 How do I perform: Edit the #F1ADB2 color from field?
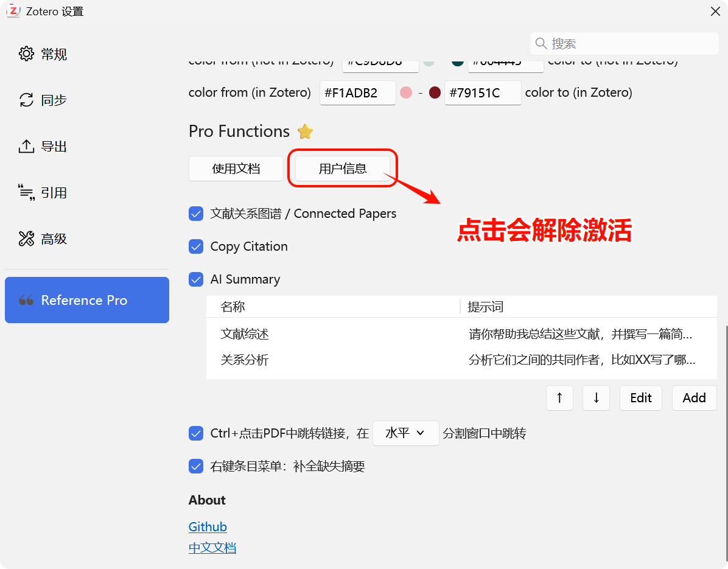357,93
